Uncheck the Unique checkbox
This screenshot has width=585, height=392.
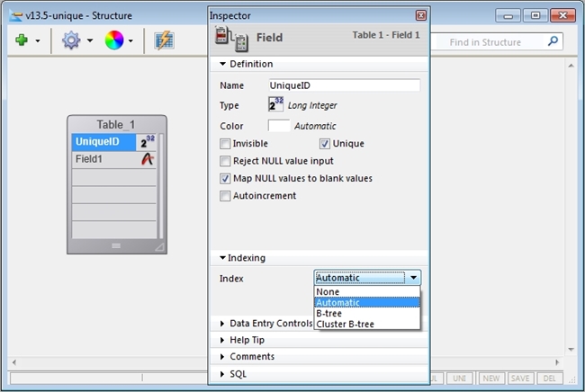325,144
